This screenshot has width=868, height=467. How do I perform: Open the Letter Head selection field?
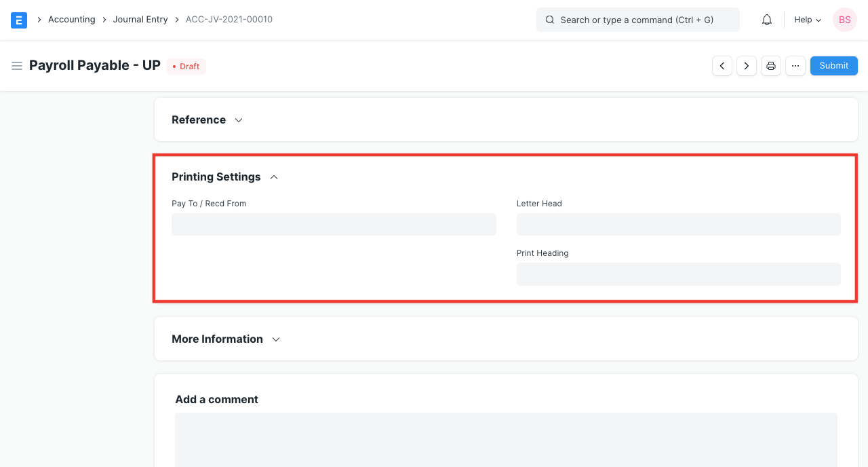pos(678,224)
